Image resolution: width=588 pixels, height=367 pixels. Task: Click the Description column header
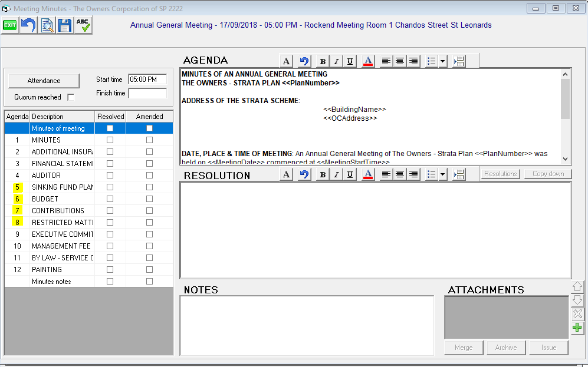click(63, 117)
